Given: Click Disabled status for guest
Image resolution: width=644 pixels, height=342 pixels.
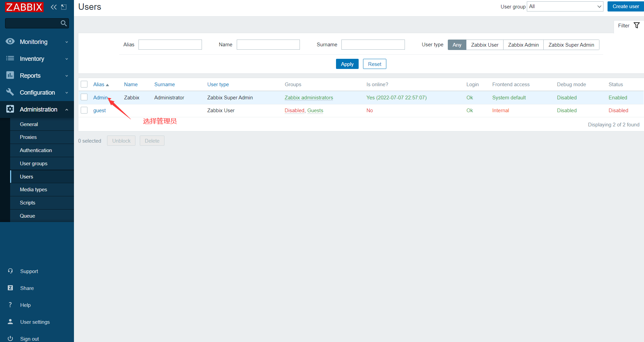Looking at the screenshot, I should tap(618, 111).
